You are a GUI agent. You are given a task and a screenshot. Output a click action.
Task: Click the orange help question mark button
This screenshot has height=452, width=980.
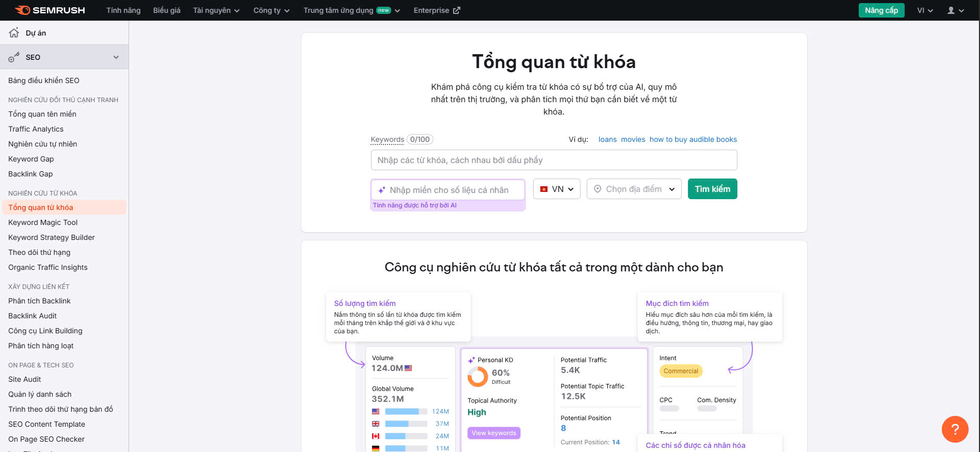(x=955, y=429)
